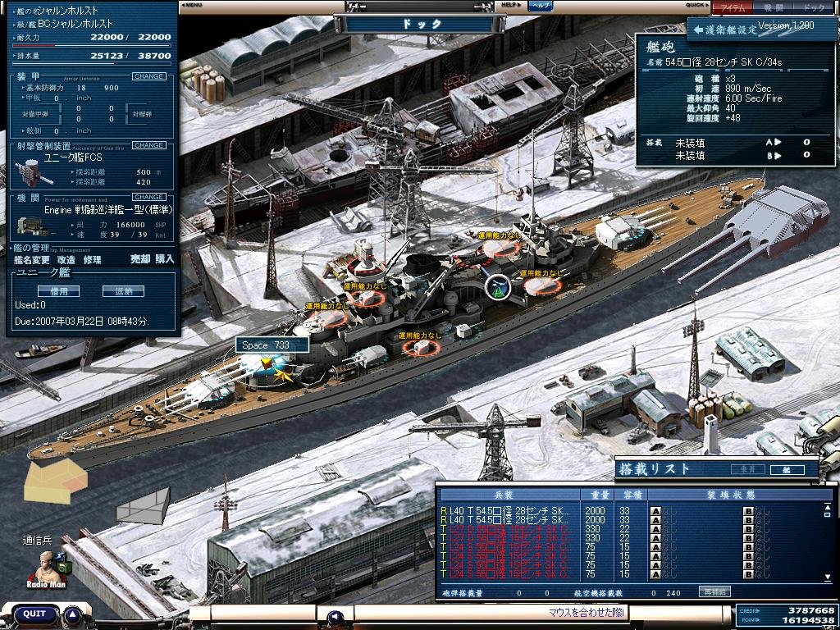Change armor with 装甲 CHANGE button

coord(149,76)
